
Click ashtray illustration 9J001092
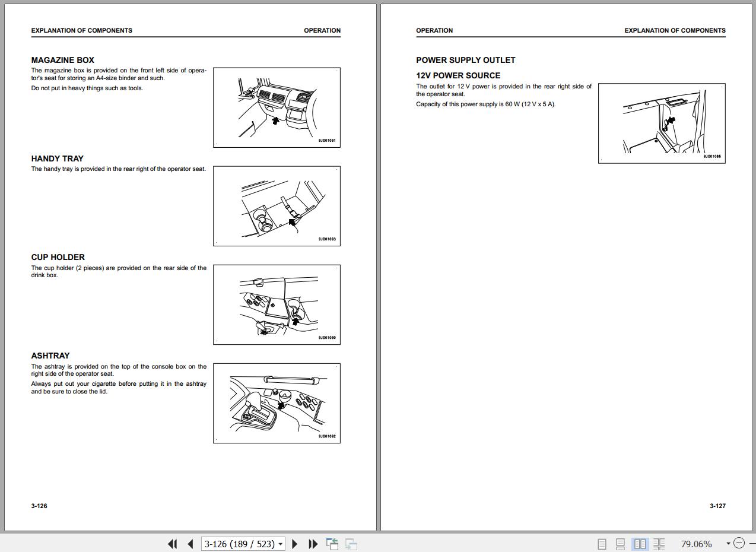point(277,403)
